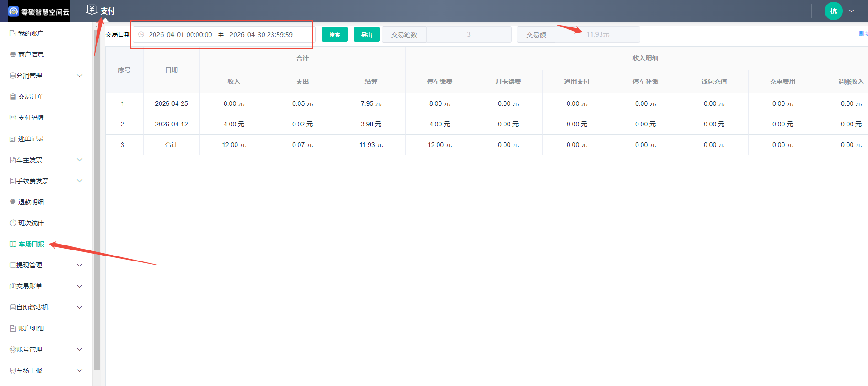Image resolution: width=868 pixels, height=386 pixels.
Task: Click the 停车补缴 column header
Action: pos(645,82)
